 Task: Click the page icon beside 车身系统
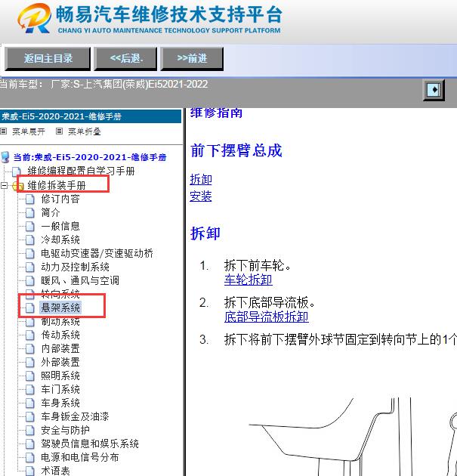(29, 403)
